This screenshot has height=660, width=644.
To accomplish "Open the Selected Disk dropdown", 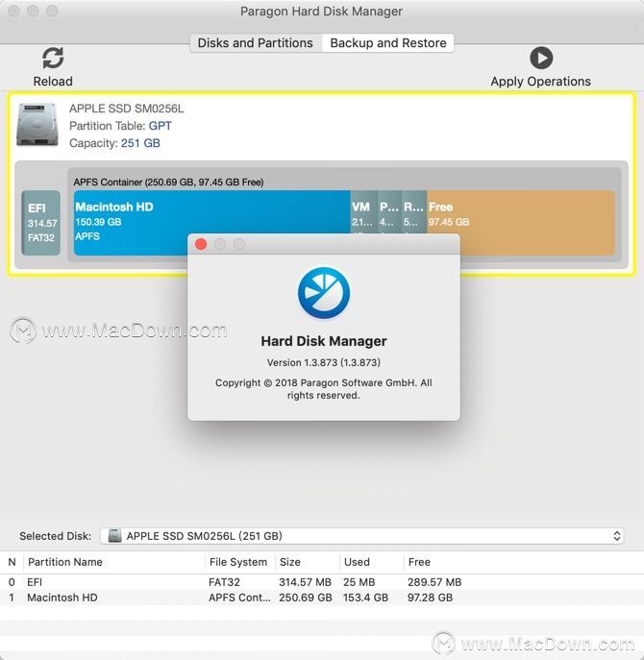I will (x=361, y=536).
